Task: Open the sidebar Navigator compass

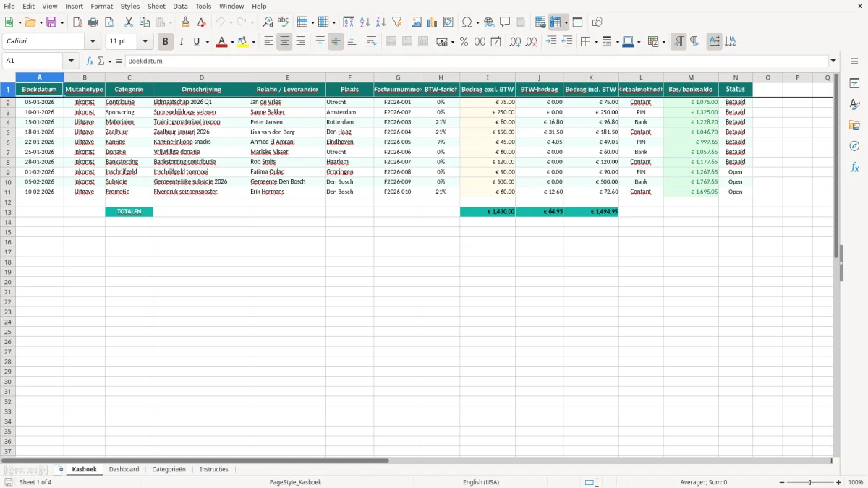Action: pos(854,146)
